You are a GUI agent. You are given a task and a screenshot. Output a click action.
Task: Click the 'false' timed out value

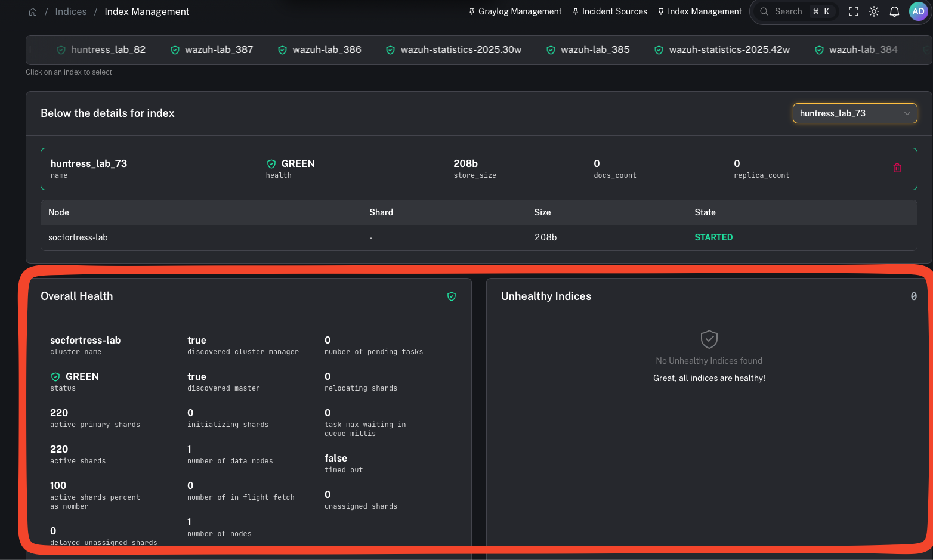(336, 458)
